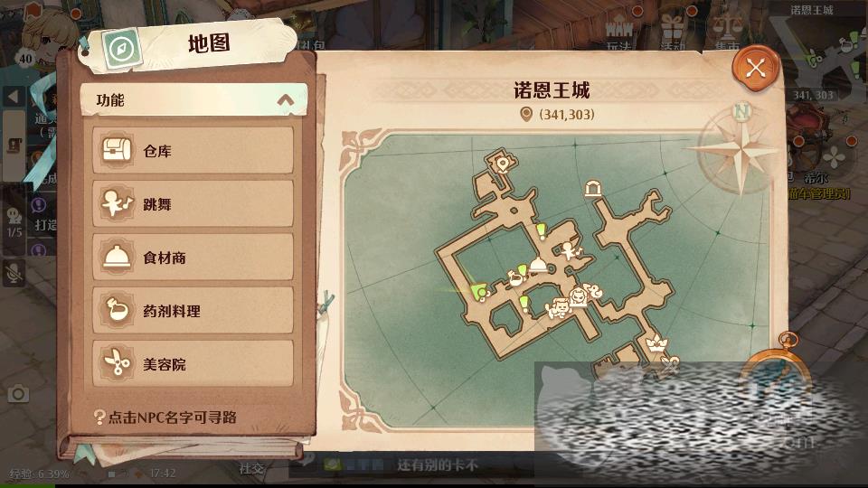
Task: Toggle the microphone mute icon
Action: click(14, 272)
